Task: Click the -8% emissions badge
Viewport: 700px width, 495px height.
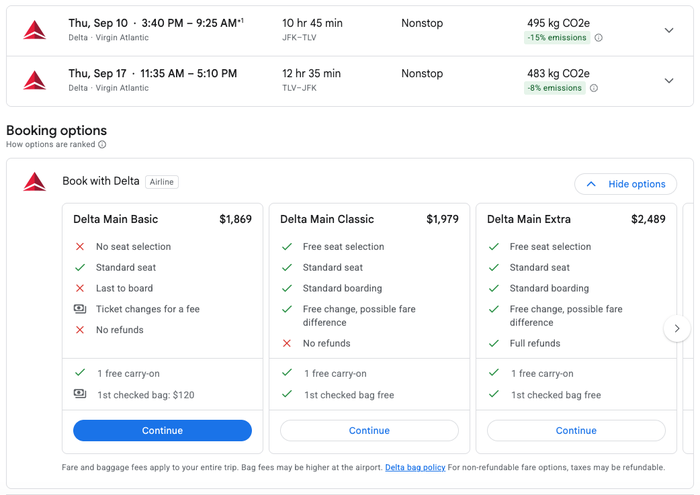Action: pos(554,88)
